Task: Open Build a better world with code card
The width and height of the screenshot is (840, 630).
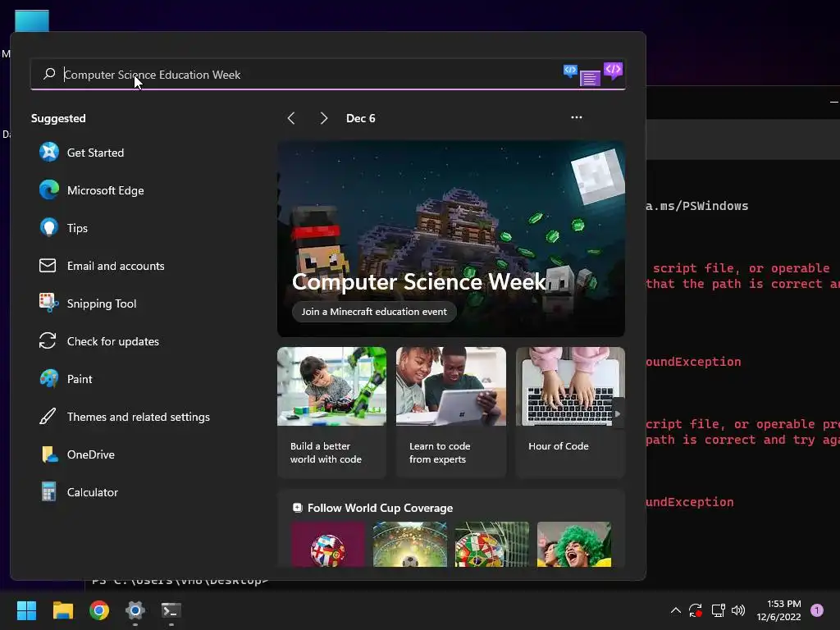Action: tap(331, 412)
